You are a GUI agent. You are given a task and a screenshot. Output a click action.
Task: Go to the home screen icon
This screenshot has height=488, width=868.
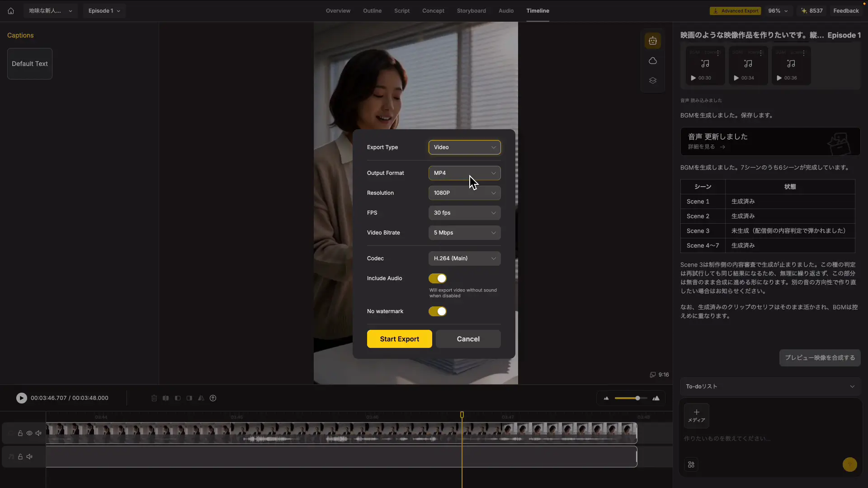coord(11,11)
